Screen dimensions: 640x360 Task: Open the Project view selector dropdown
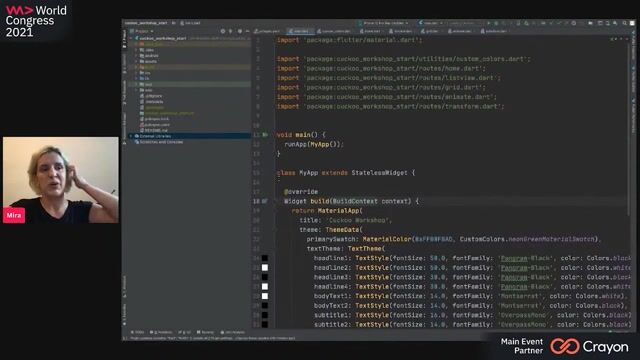pos(142,31)
